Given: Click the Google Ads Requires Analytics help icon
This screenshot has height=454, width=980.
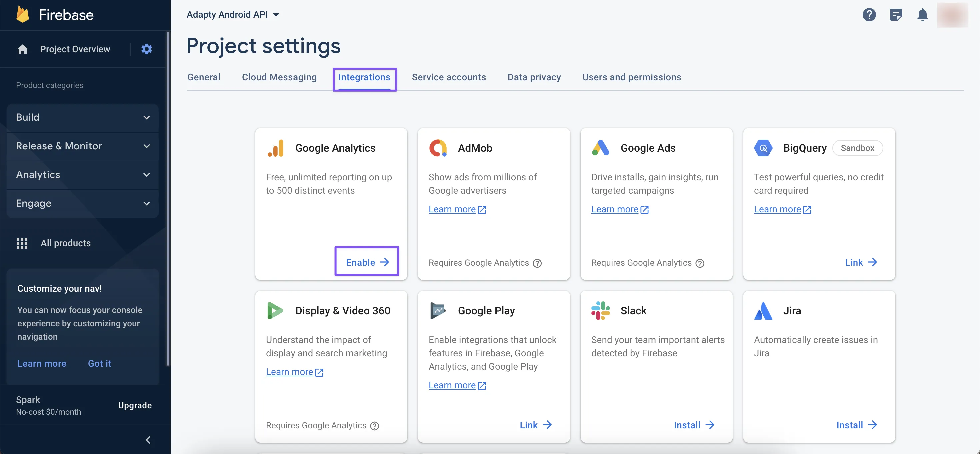Looking at the screenshot, I should click(700, 263).
